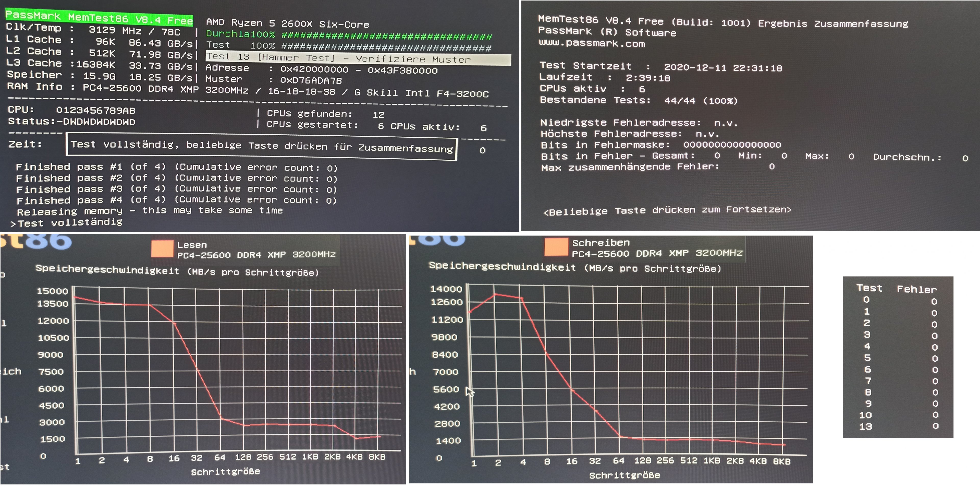
Task: Click the 'Test vollständig, beliebige Taste drücken' message box
Action: click(x=261, y=147)
